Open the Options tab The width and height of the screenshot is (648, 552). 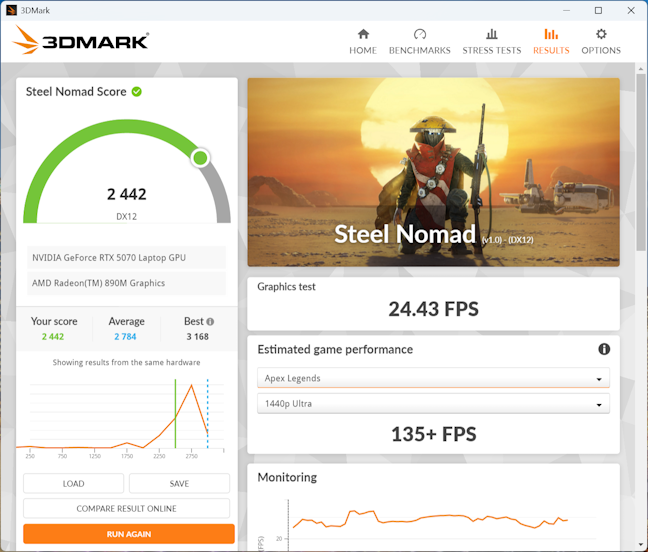601,42
